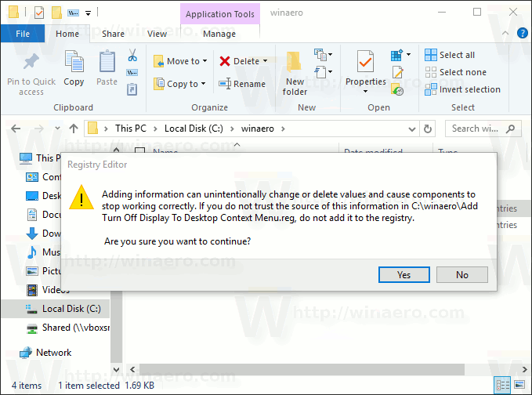Image resolution: width=532 pixels, height=395 pixels.
Task: Switch to large icons view in status bar
Action: point(519,385)
